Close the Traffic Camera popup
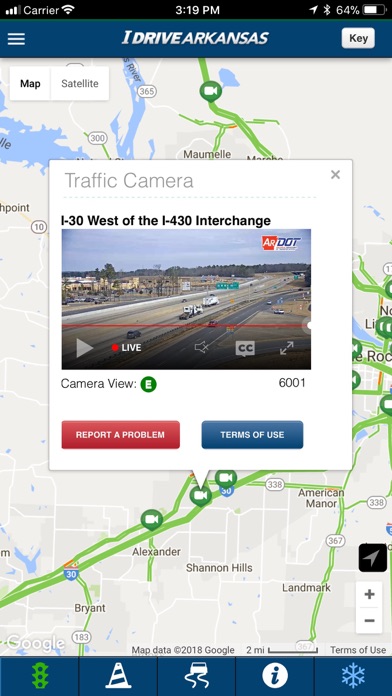 336,175
